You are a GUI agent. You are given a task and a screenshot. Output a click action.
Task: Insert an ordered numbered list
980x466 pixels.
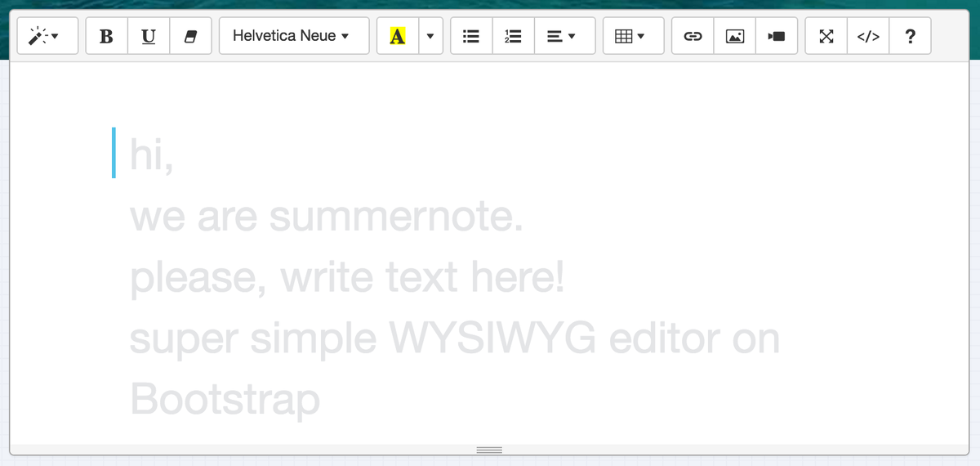point(514,36)
